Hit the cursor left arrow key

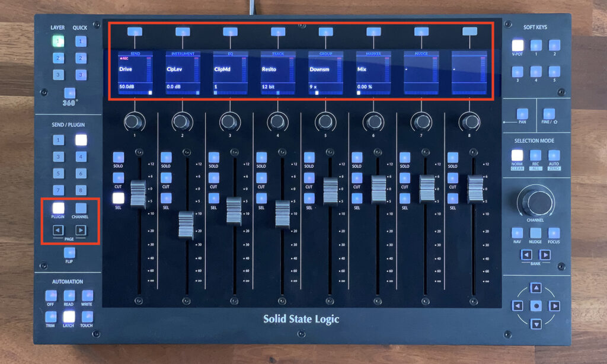tap(517, 306)
